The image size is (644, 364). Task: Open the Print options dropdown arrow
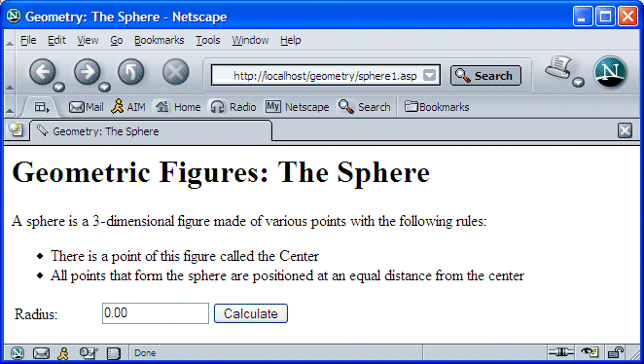point(578,82)
